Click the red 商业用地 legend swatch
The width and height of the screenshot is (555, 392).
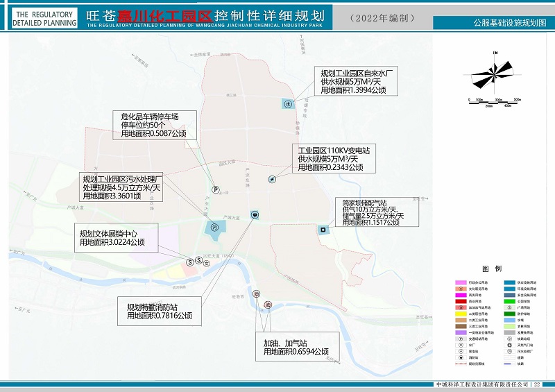(x=460, y=301)
